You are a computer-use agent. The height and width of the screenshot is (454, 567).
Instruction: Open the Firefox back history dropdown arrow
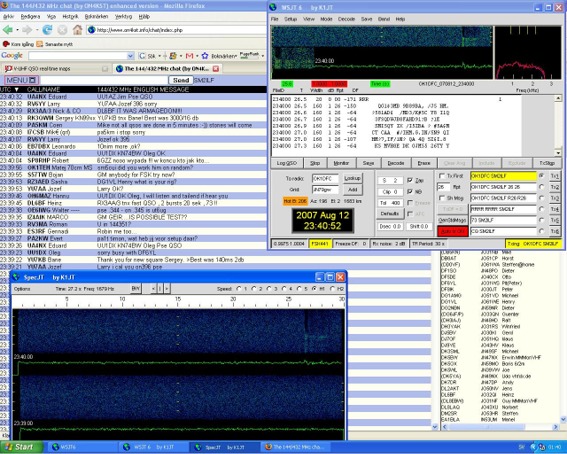17,30
